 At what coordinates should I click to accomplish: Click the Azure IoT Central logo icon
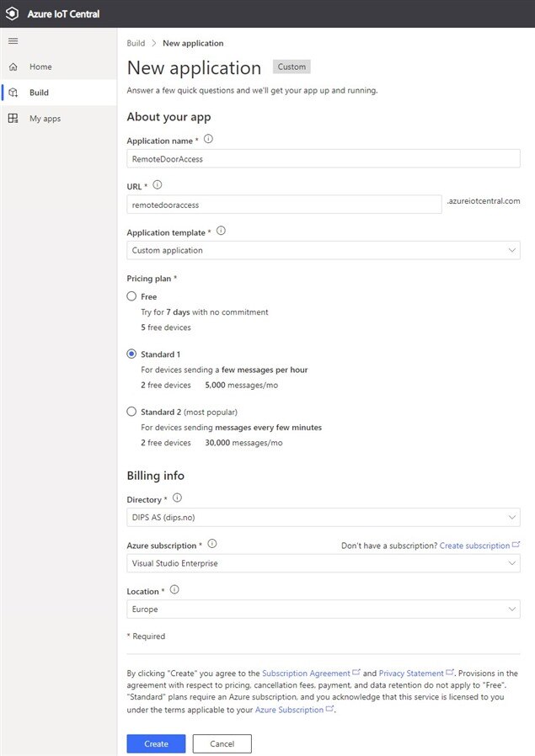point(13,13)
